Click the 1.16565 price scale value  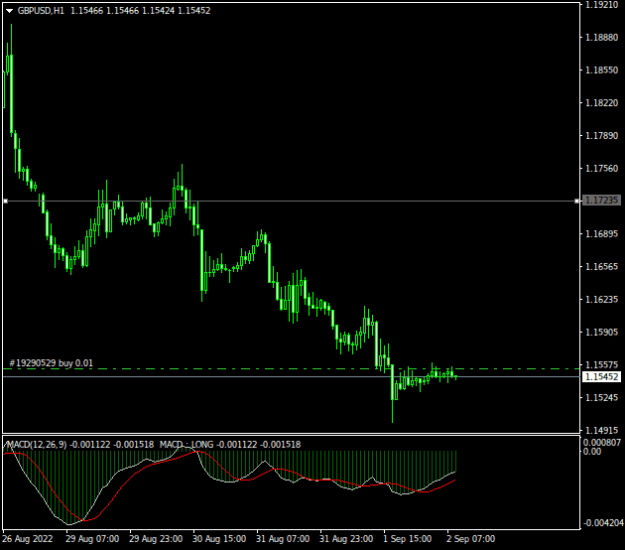(601, 267)
